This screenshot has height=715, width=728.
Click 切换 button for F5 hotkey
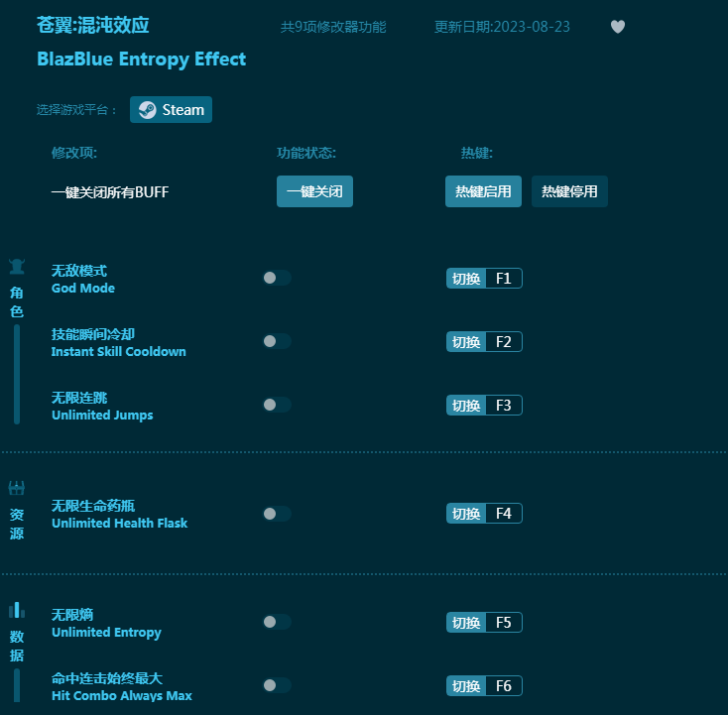[x=466, y=623]
